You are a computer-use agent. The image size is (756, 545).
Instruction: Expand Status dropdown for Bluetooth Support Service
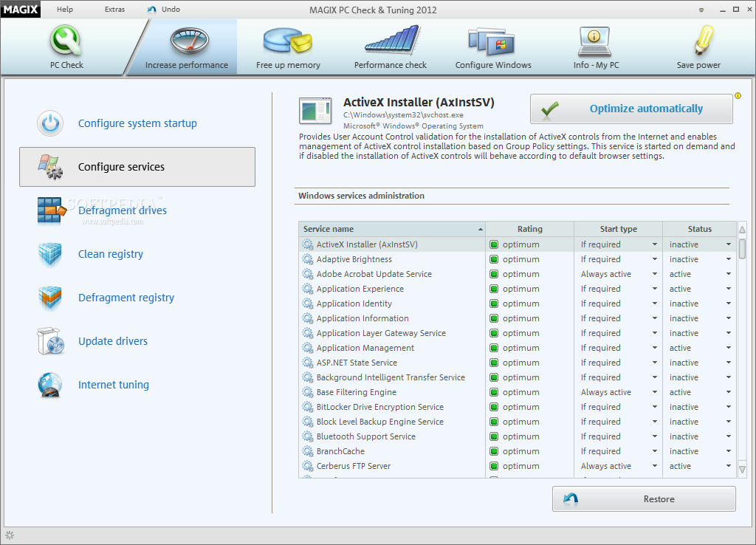click(x=729, y=436)
